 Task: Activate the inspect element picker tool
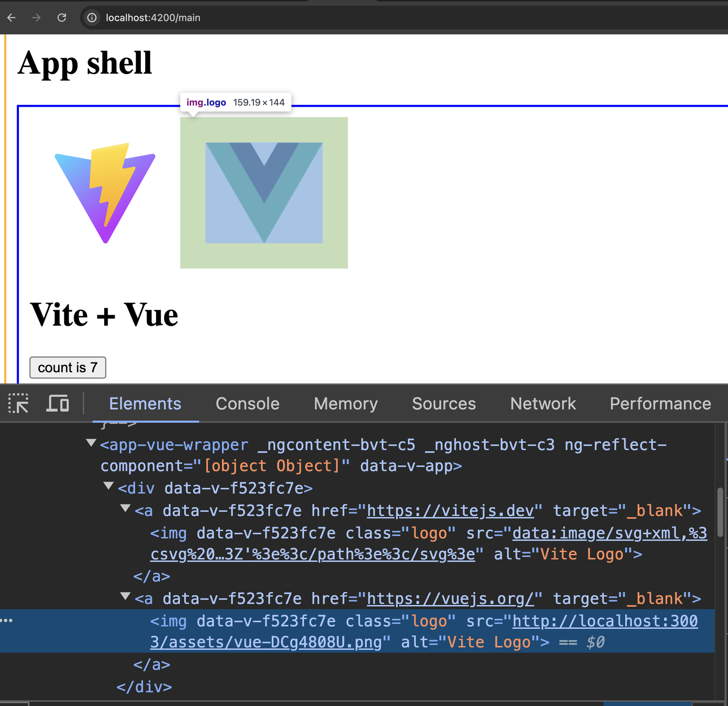[x=18, y=403]
